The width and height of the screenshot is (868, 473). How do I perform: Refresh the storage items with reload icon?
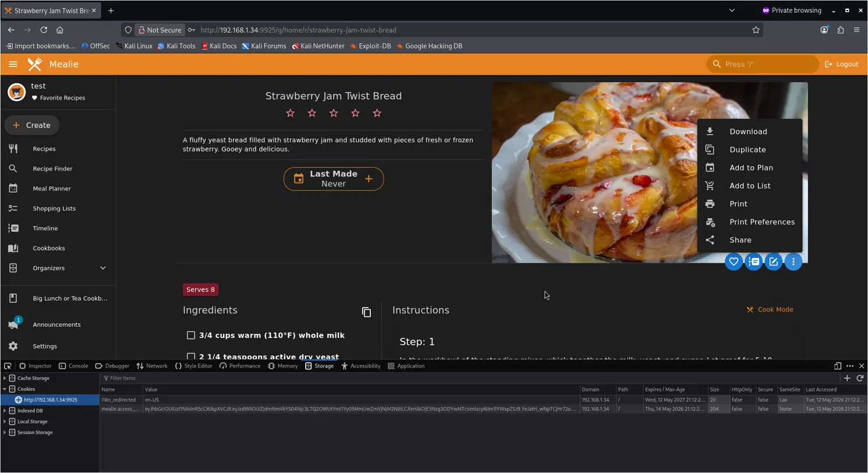pyautogui.click(x=860, y=378)
